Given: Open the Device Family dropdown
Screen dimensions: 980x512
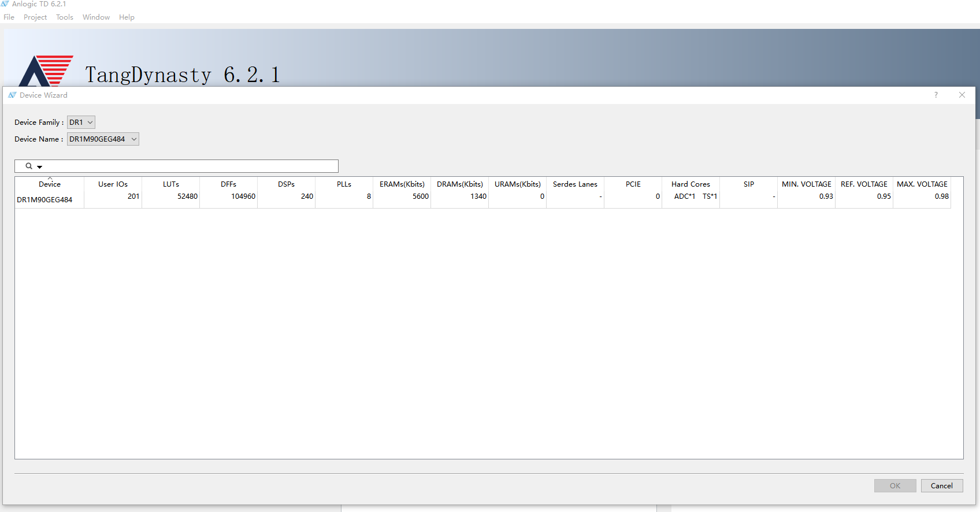Looking at the screenshot, I should 81,123.
